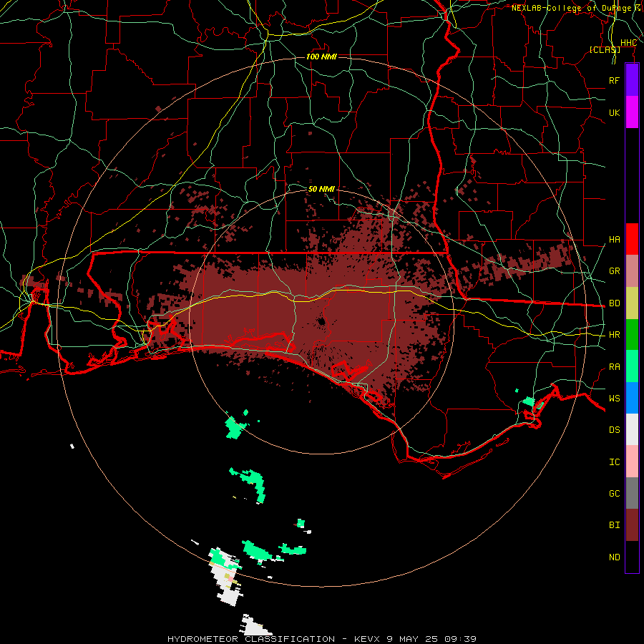Click the HR green legend swatch

pos(632,335)
